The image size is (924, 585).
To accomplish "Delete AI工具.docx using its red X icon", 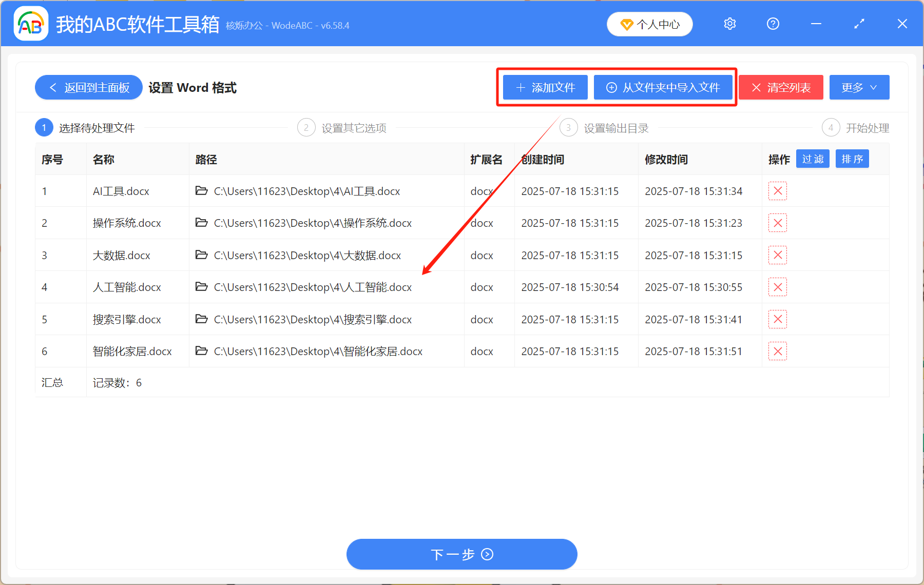I will [778, 191].
